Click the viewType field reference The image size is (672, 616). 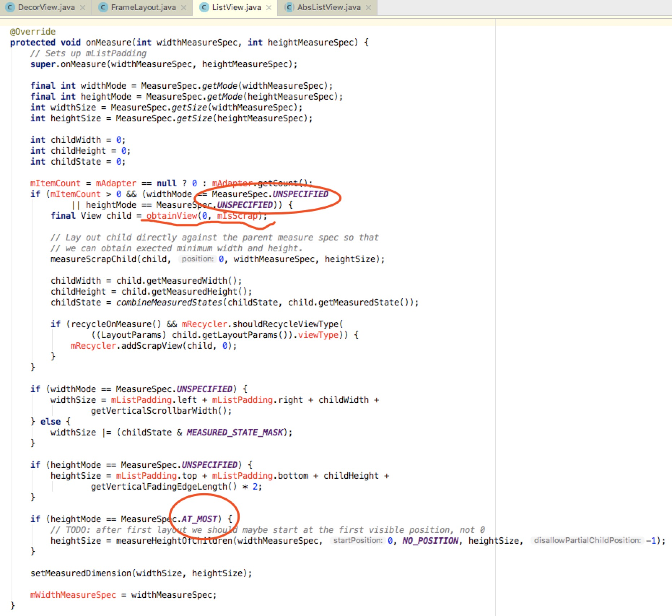pyautogui.click(x=318, y=335)
